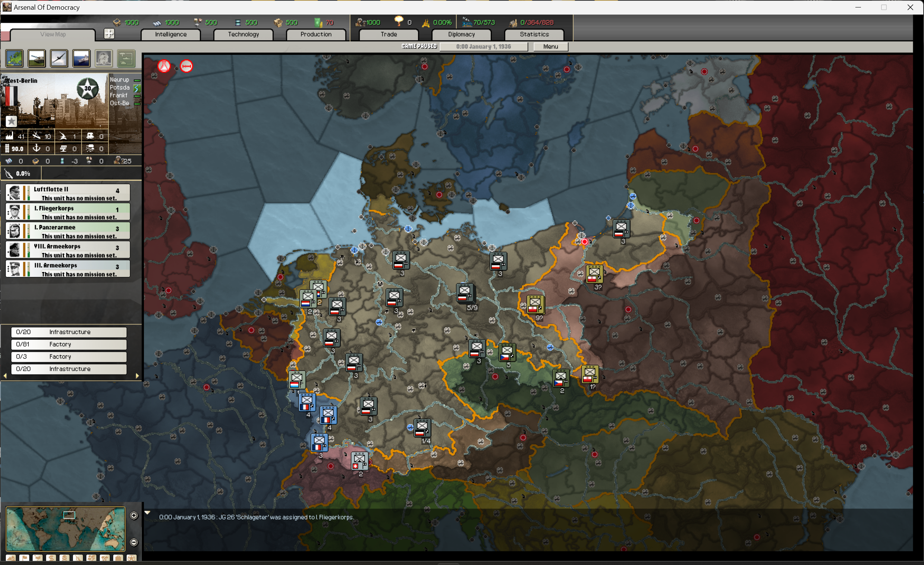Image resolution: width=924 pixels, height=565 pixels.
Task: Select the I. Fliegerkorps unit row
Action: pyautogui.click(x=68, y=212)
